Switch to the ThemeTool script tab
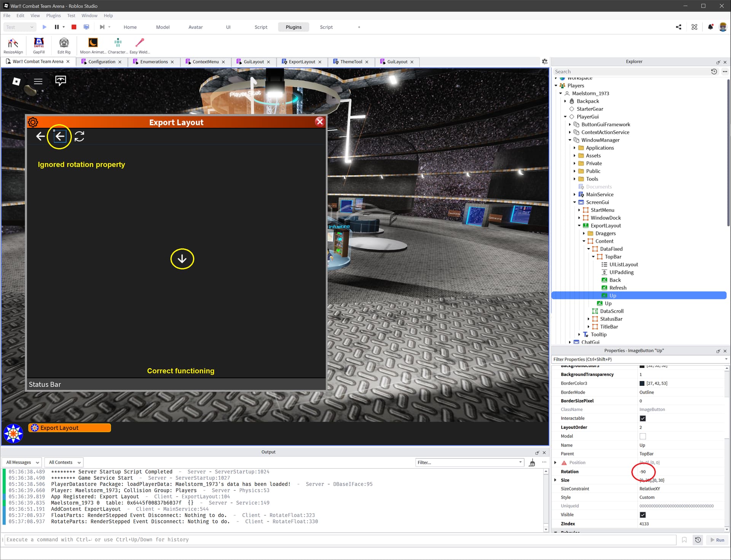The height and width of the screenshot is (560, 731). pos(351,62)
